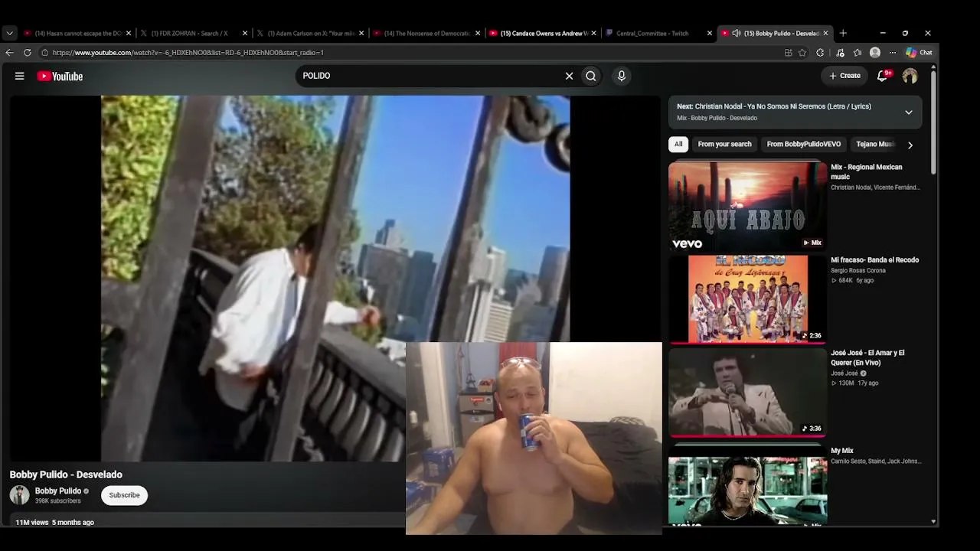The width and height of the screenshot is (980, 551).
Task: Open José José - El Amar y El Querer title
Action: click(867, 357)
